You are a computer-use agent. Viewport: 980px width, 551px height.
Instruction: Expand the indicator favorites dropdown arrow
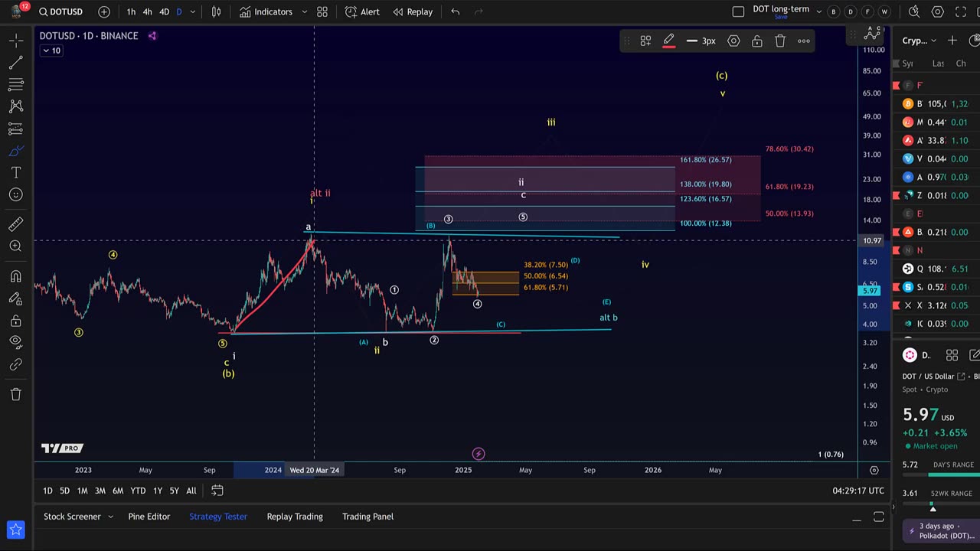(x=304, y=11)
